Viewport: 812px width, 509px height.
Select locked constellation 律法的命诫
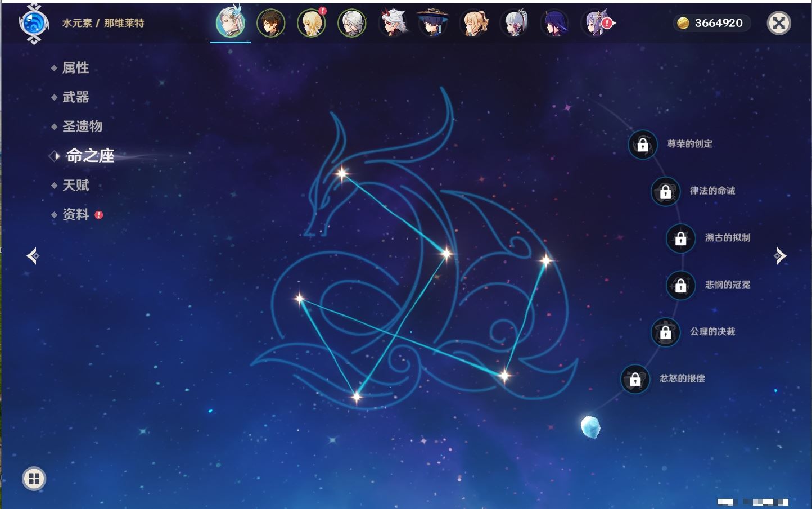(x=665, y=192)
